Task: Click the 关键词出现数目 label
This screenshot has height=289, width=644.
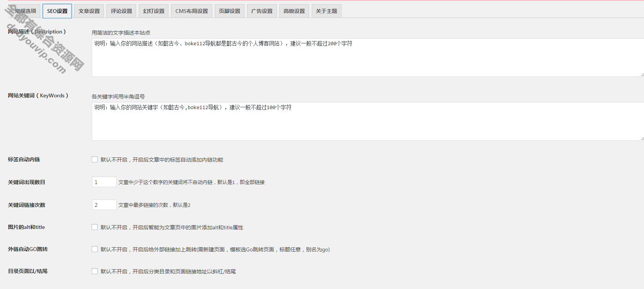Action: coord(27,182)
